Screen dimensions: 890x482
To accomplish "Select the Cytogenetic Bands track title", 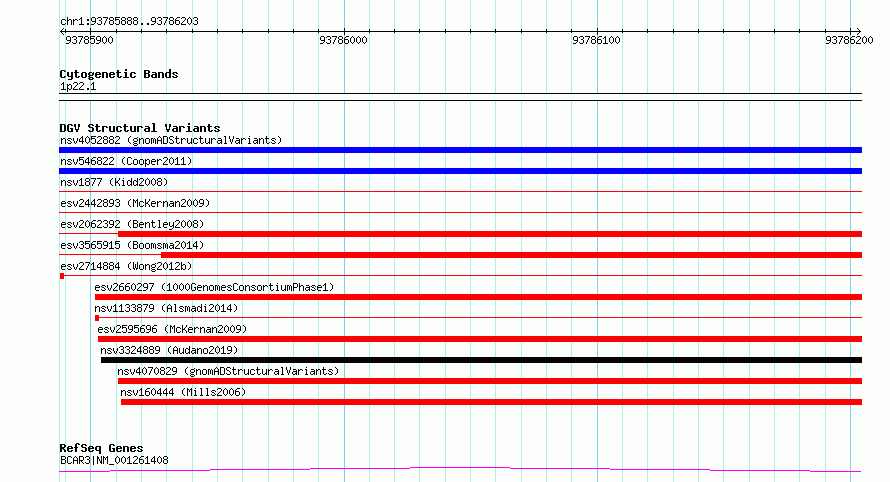I will tap(119, 74).
